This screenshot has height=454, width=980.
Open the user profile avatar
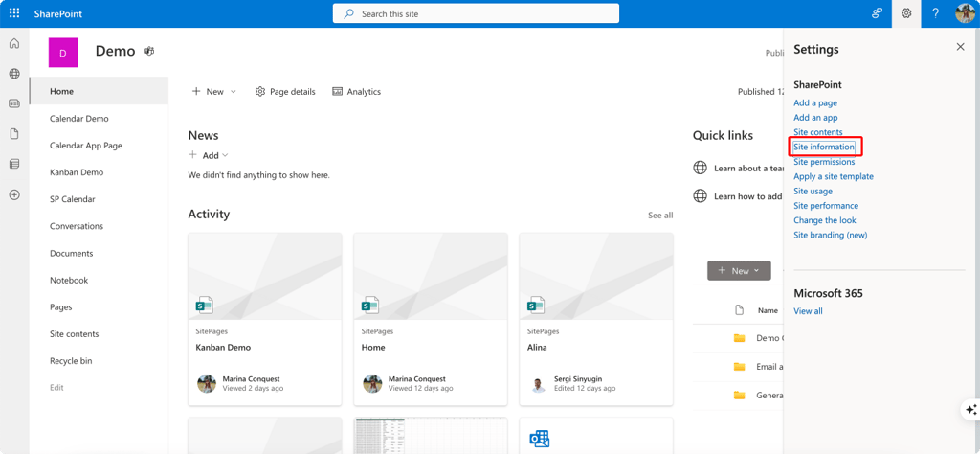[965, 13]
